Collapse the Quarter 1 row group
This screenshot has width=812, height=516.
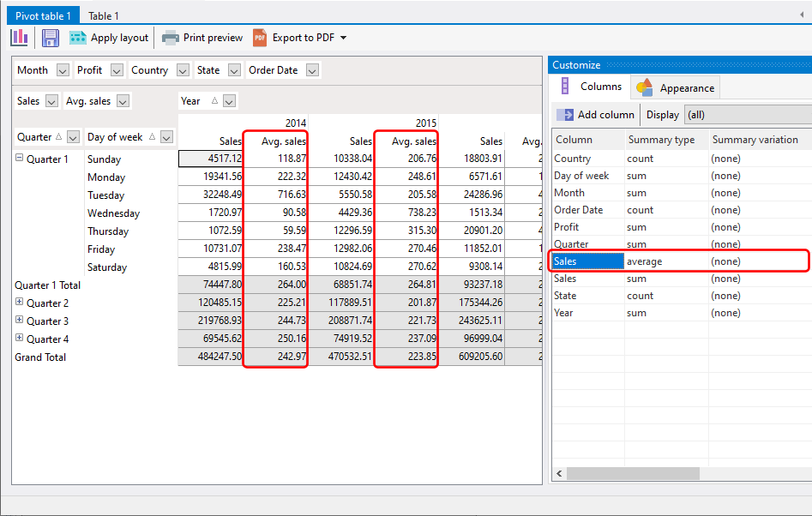[x=19, y=159]
